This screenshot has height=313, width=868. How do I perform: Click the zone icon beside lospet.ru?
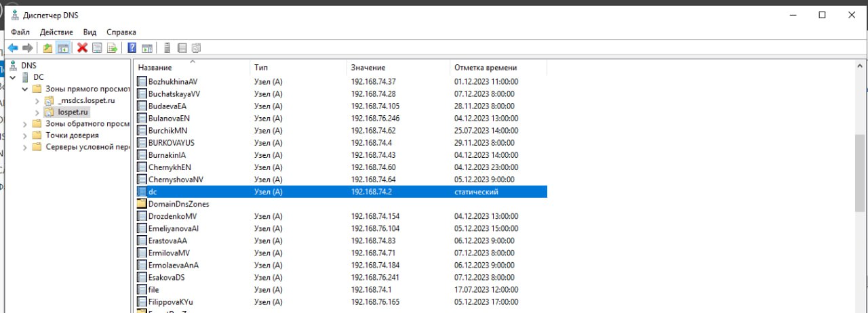point(49,112)
